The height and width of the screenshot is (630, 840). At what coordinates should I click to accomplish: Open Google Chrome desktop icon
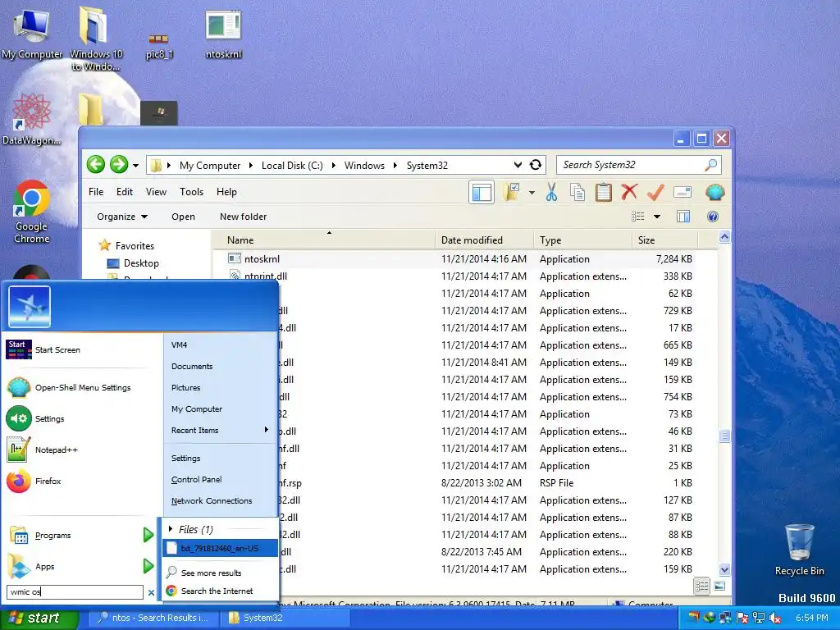click(x=32, y=212)
